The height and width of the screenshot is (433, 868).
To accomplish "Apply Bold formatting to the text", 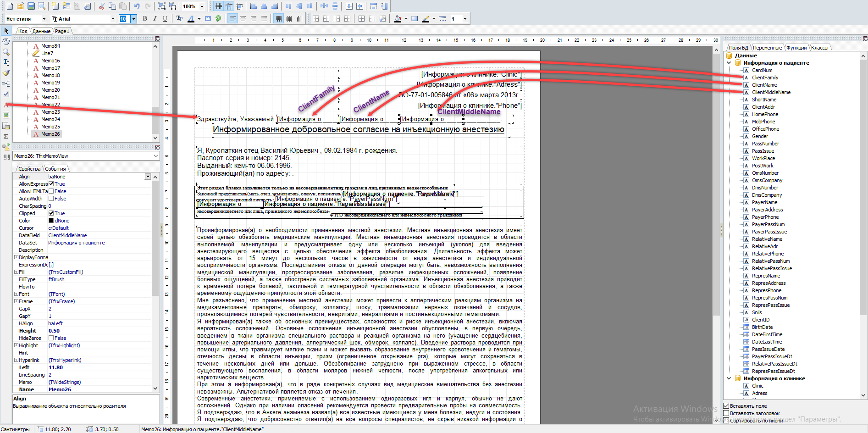I will pos(145,19).
